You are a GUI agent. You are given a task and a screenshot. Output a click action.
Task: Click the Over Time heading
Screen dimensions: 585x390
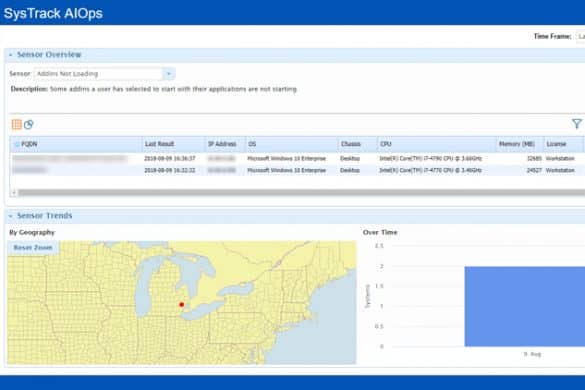[x=380, y=233]
